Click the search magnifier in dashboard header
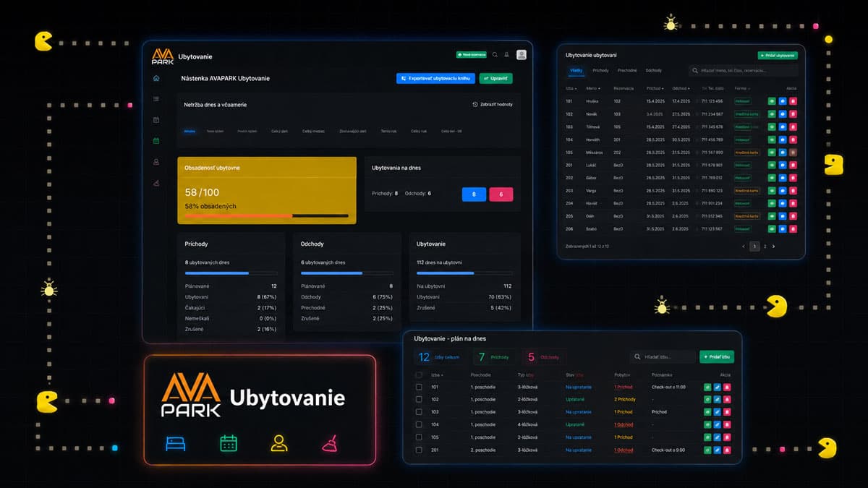This screenshot has width=868, height=488. pyautogui.click(x=495, y=55)
